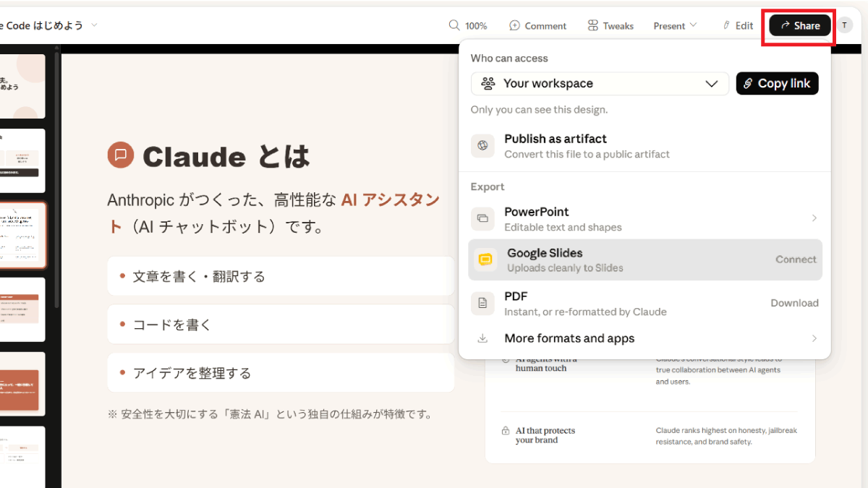Select the bullet コードを書く
This screenshot has width=868, height=488.
point(281,325)
